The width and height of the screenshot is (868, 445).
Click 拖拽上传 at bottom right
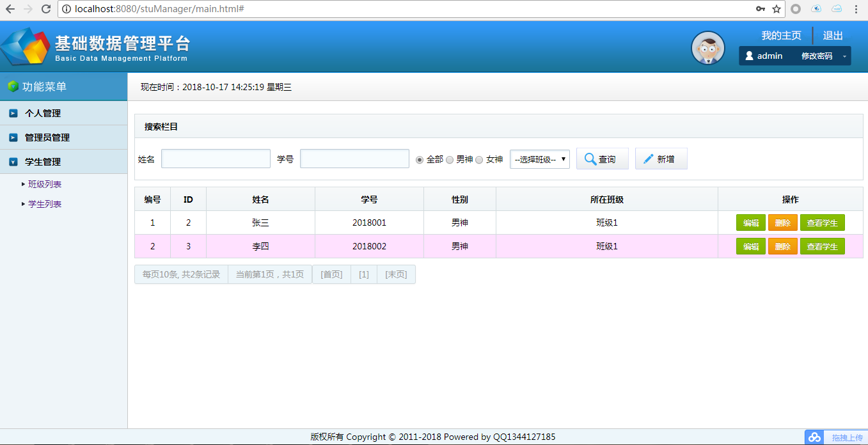[847, 437]
